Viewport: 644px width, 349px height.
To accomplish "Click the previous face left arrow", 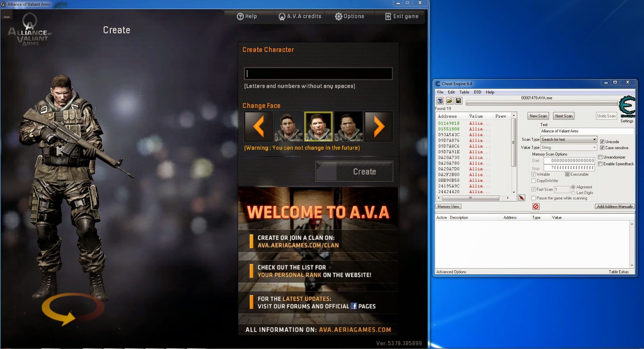I will point(258,126).
